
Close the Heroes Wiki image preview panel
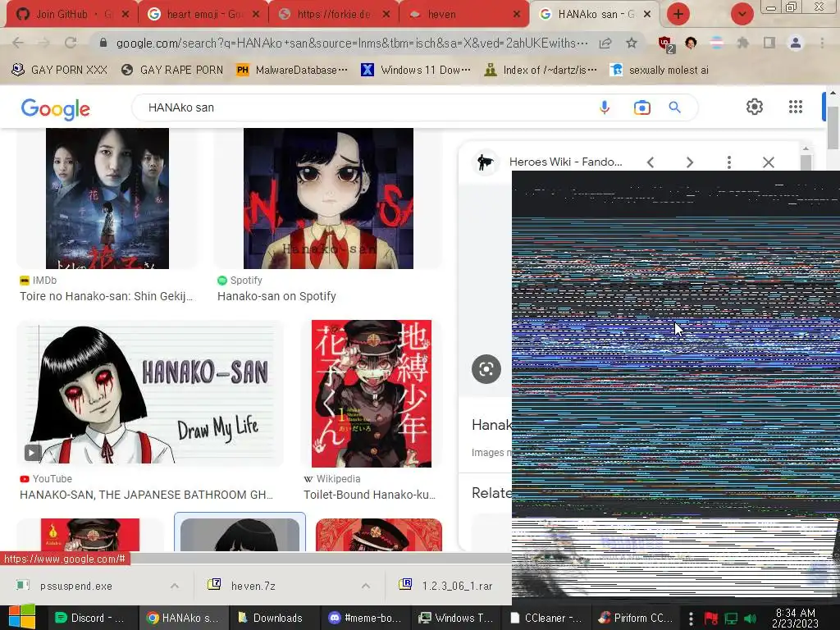pyautogui.click(x=768, y=162)
